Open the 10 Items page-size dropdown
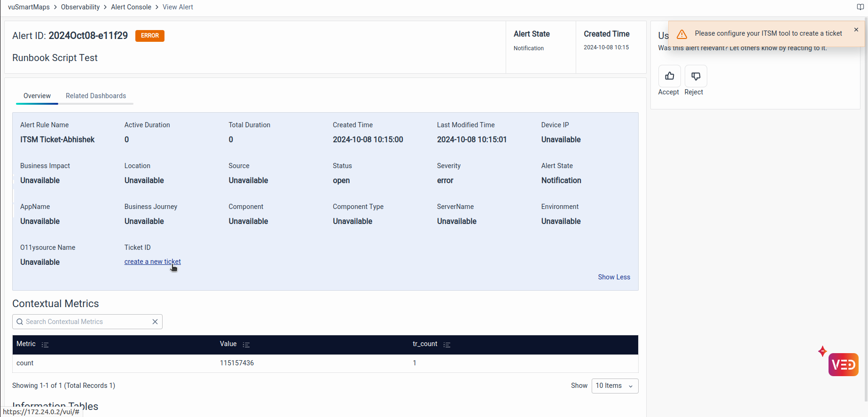868x417 pixels. (x=614, y=386)
